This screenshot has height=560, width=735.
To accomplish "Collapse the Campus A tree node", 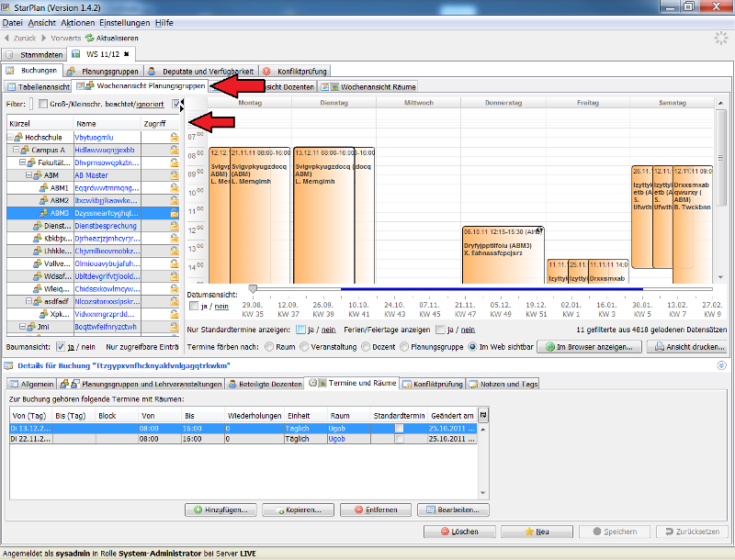I will coord(16,150).
